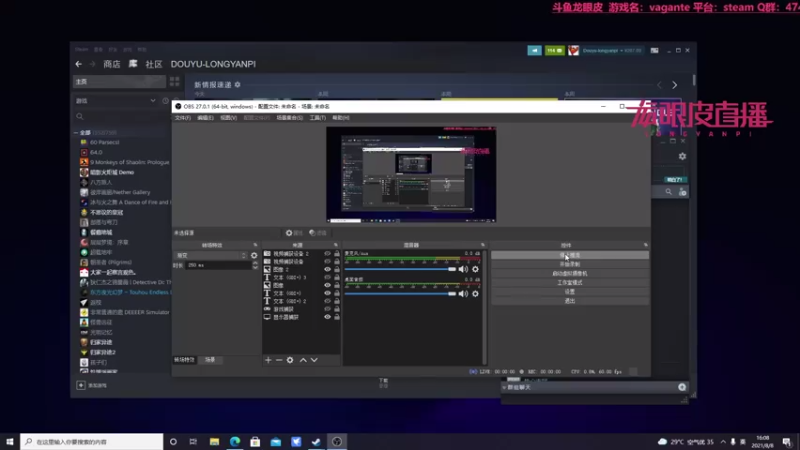Image resolution: width=800 pixels, height=450 pixels.
Task: Open the OBS 场景集合(S) menu
Action: (x=290, y=118)
